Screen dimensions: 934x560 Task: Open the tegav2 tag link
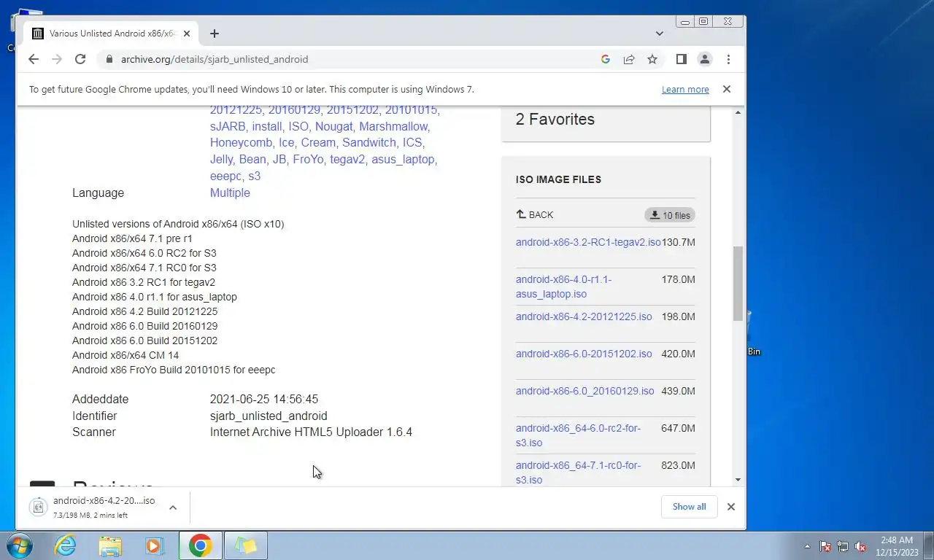pos(347,159)
